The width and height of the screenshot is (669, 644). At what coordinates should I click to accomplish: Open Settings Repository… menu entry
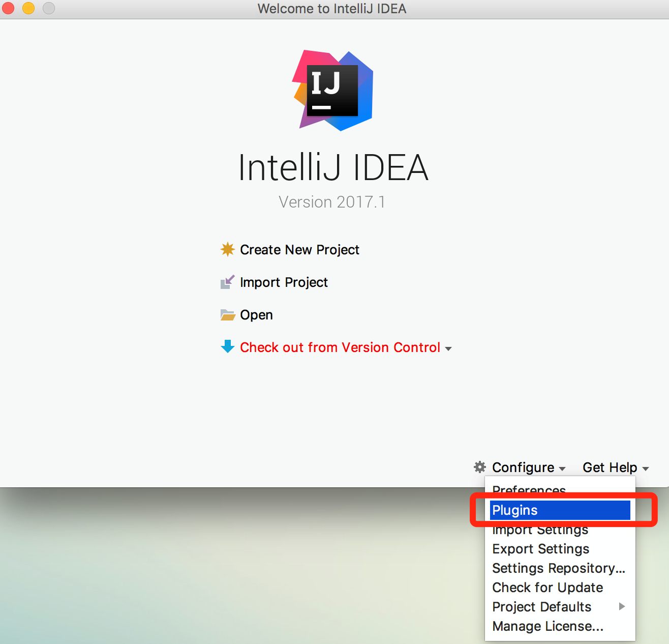(x=560, y=568)
